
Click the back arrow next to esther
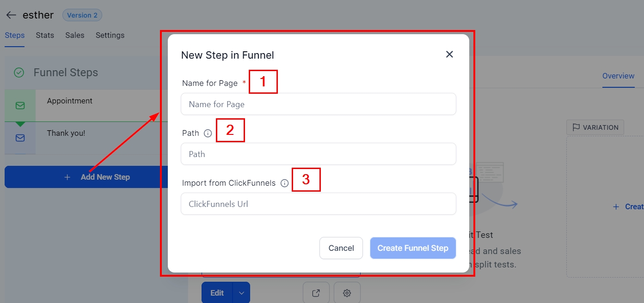[11, 15]
